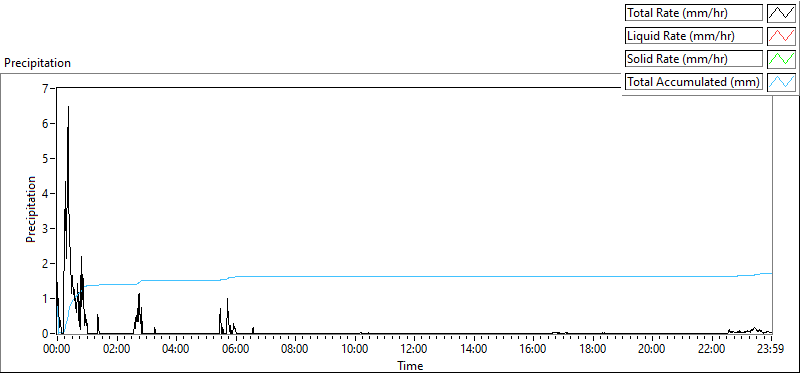Click the Time x-axis title
This screenshot has width=800, height=373.
coord(410,365)
